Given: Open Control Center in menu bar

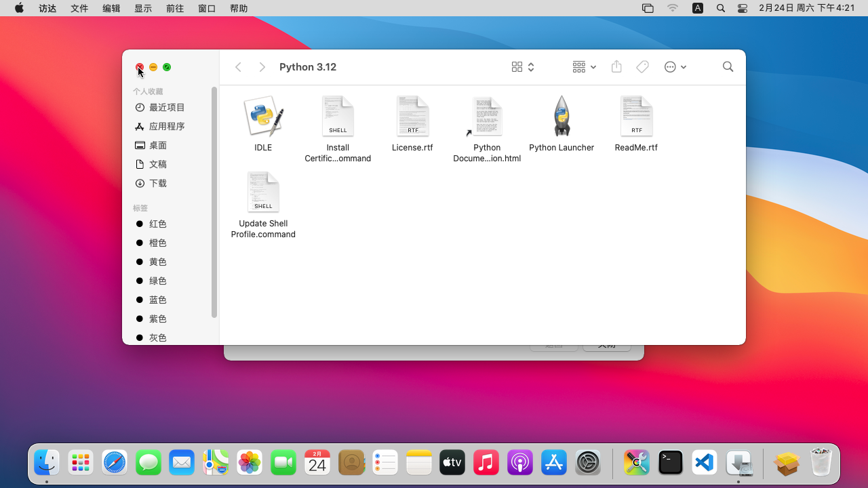Looking at the screenshot, I should (743, 8).
